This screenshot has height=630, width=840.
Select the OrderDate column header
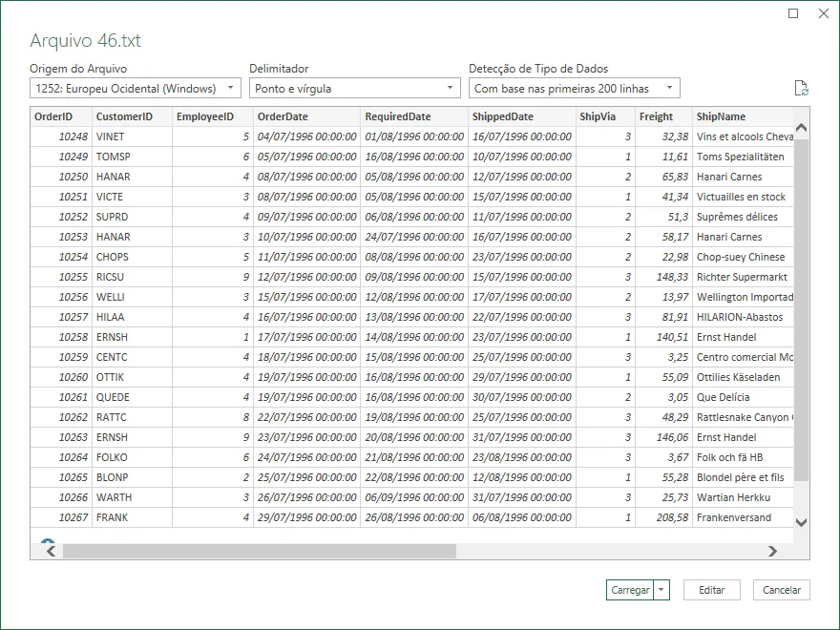point(307,116)
